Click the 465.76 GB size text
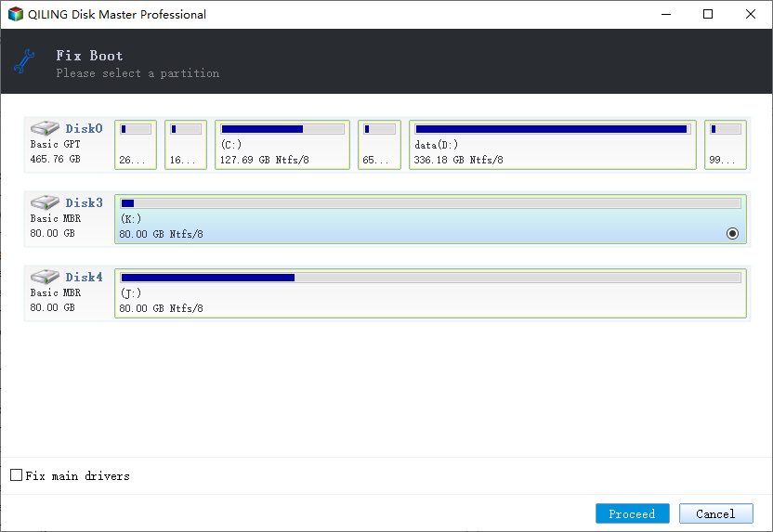 (55, 159)
